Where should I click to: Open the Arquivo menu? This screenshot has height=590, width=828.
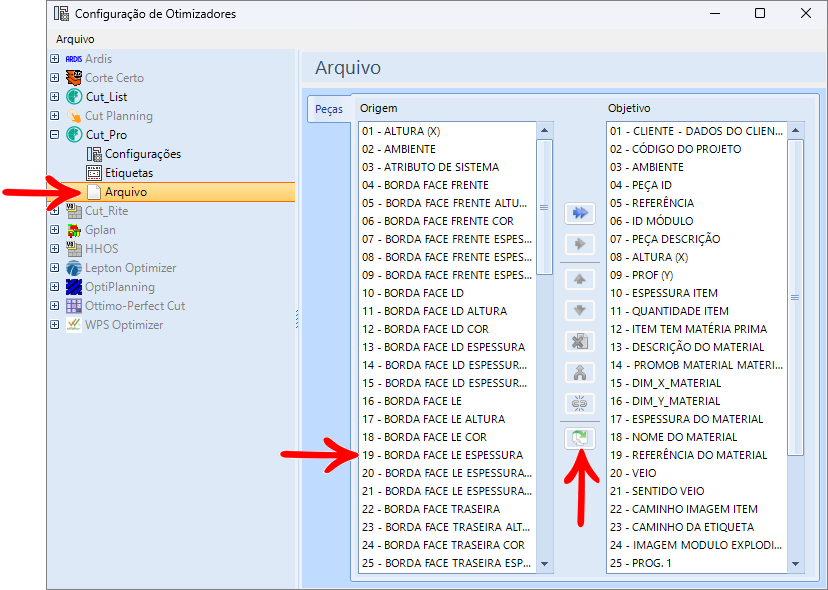75,39
